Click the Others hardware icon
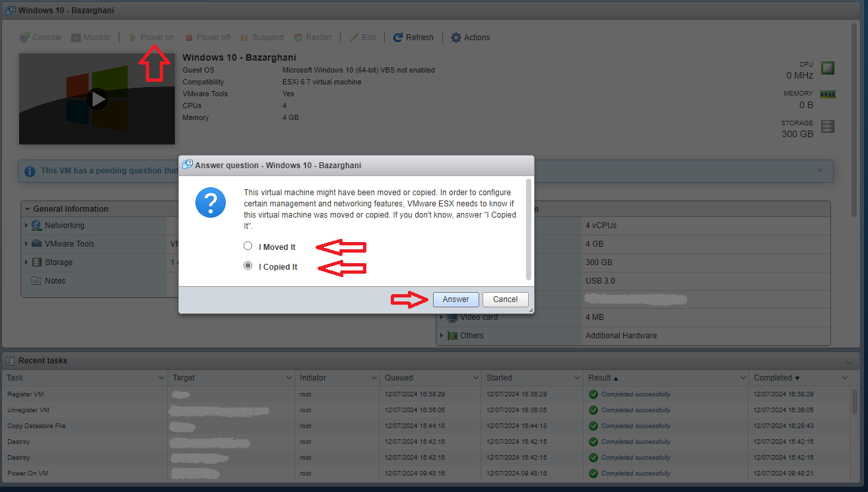868x492 pixels. point(452,336)
